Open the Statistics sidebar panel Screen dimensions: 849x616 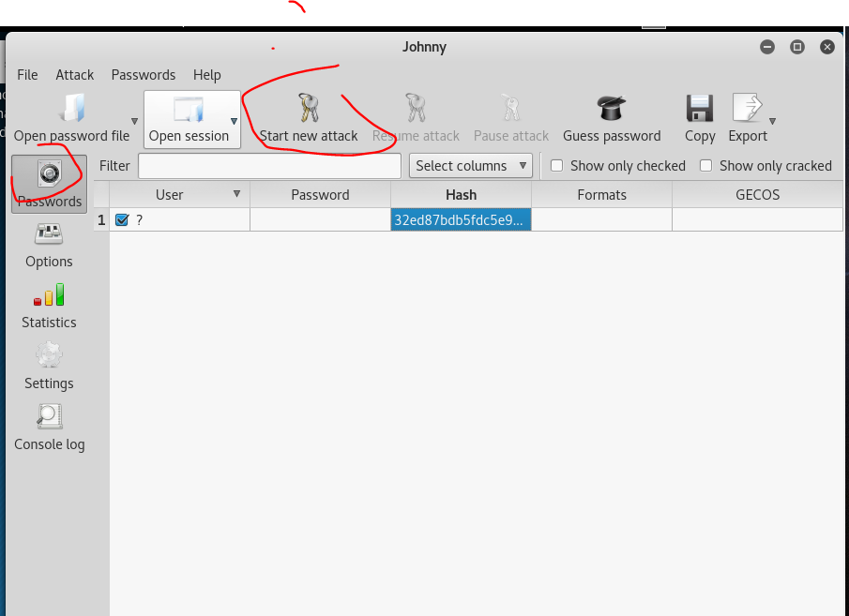coord(49,307)
